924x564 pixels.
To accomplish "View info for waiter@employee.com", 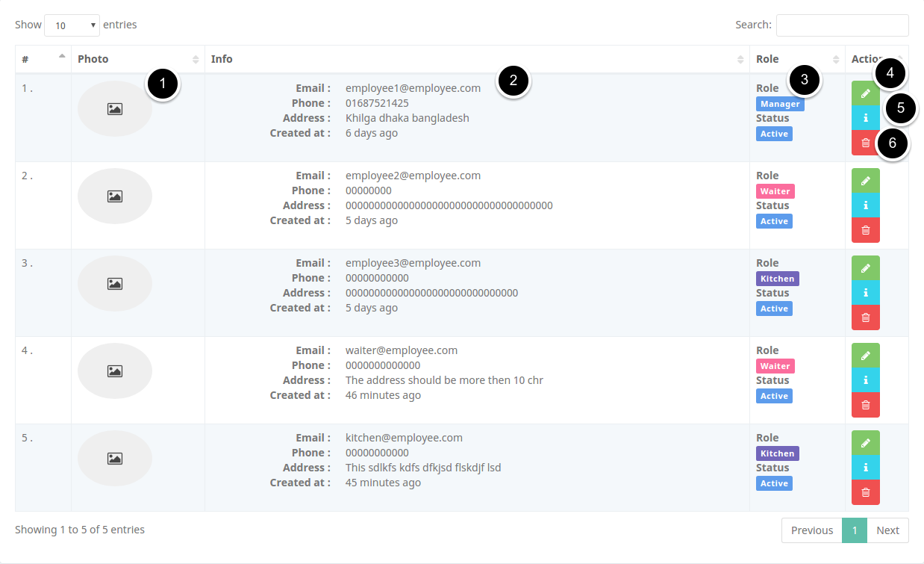I will (x=866, y=380).
